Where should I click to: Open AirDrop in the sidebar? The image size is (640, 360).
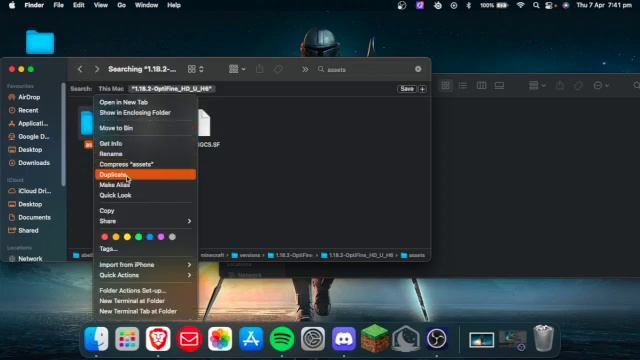tap(29, 98)
